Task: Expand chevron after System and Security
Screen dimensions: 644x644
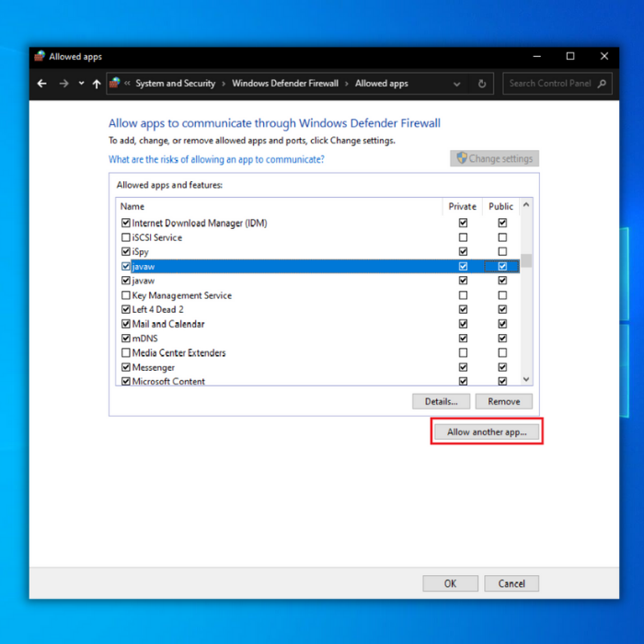Action: (224, 84)
